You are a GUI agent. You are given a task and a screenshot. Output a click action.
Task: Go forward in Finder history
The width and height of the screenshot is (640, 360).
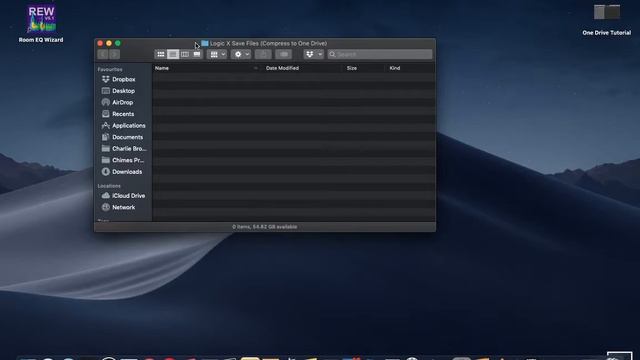[x=115, y=54]
